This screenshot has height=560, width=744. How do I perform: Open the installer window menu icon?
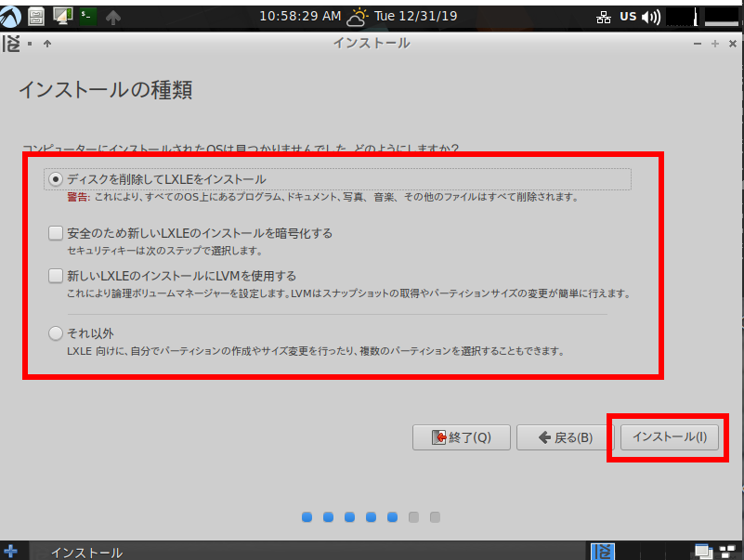click(x=11, y=44)
